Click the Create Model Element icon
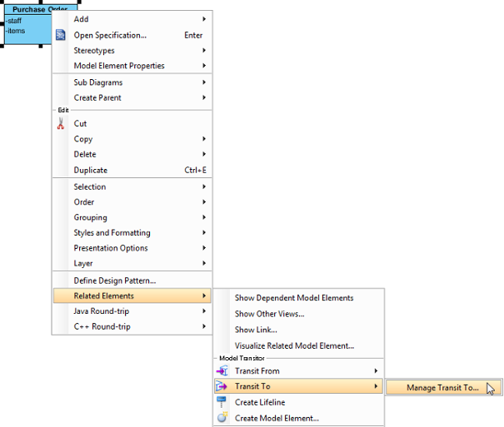The height and width of the screenshot is (427, 504). [222, 417]
